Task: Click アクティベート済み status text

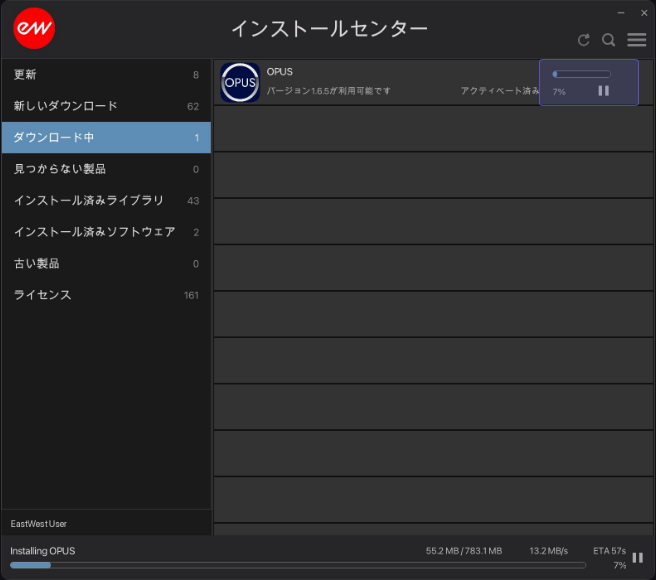Action: click(500, 91)
